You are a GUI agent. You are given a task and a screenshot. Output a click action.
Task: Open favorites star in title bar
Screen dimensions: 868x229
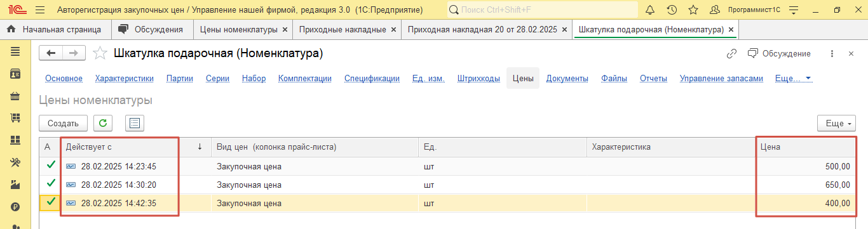point(693,10)
